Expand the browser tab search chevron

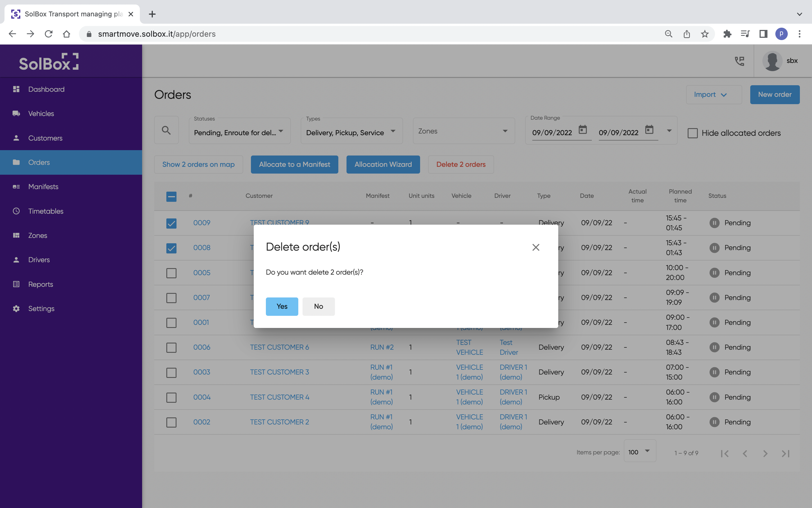click(800, 14)
